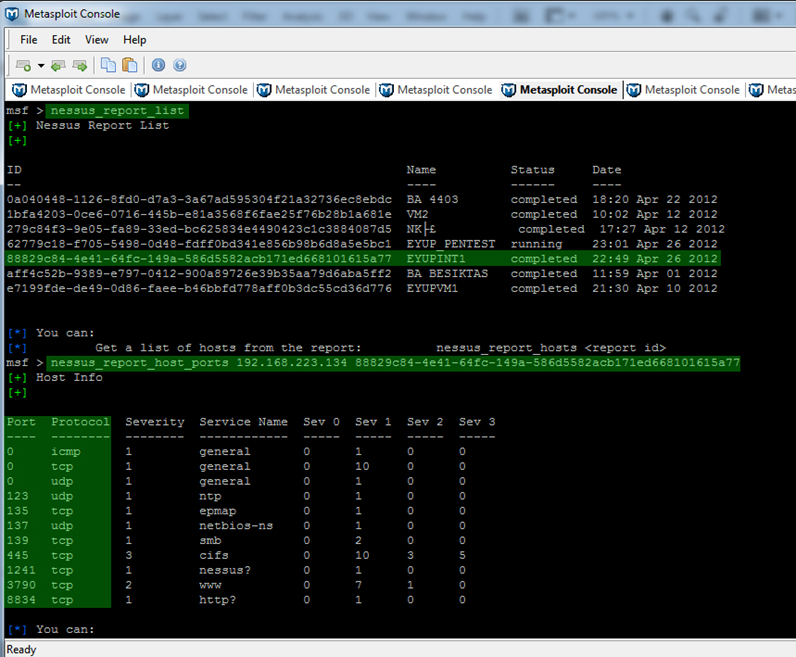Click the report name 'VM2'
The width and height of the screenshot is (796, 657).
(x=417, y=214)
